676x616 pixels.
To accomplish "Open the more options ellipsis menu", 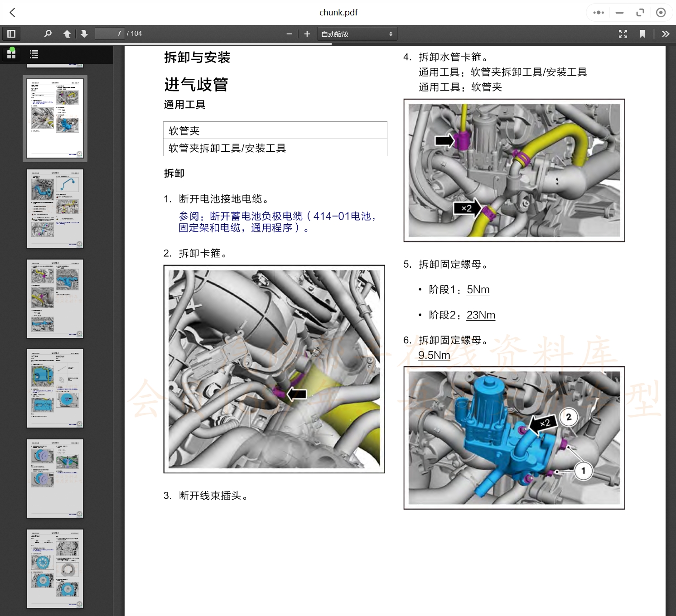I will (x=598, y=12).
